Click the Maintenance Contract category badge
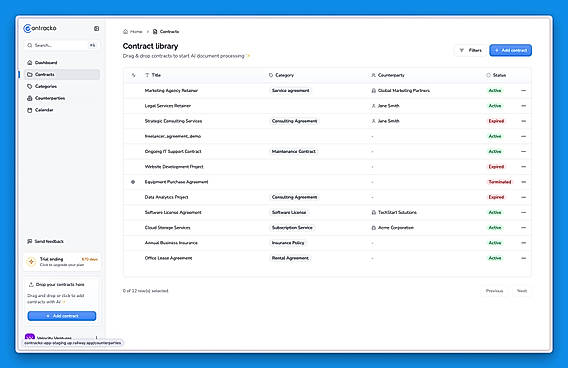Image resolution: width=568 pixels, height=368 pixels. (294, 151)
